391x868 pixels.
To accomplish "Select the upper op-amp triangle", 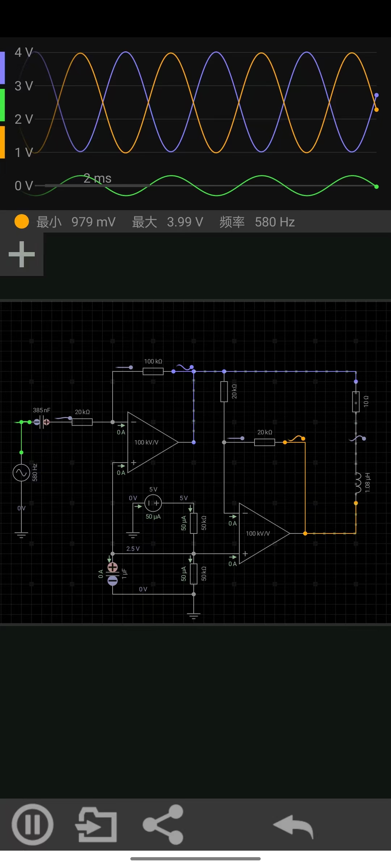I will (152, 442).
